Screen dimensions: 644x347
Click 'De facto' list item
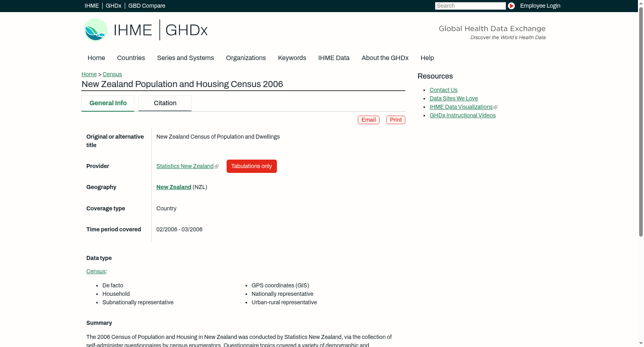click(x=113, y=285)
